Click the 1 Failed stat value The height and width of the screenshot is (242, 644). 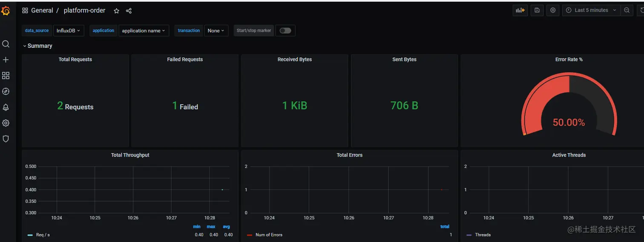coord(185,106)
